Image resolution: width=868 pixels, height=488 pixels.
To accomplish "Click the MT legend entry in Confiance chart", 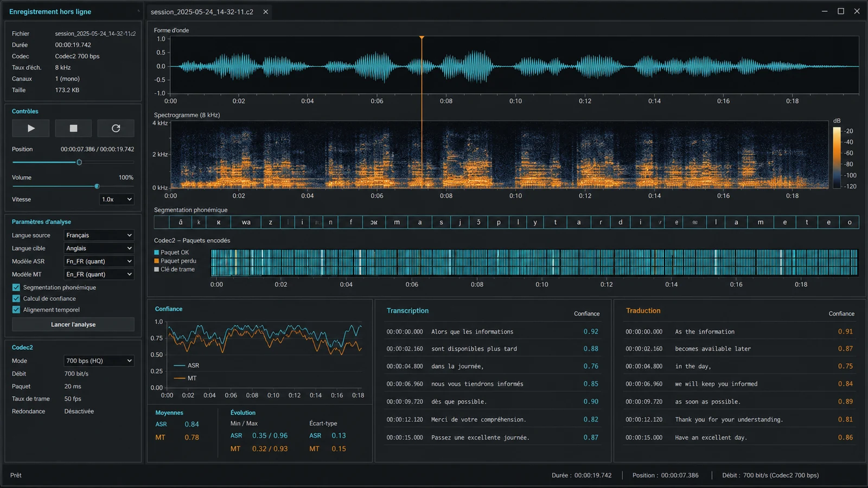I will point(186,378).
